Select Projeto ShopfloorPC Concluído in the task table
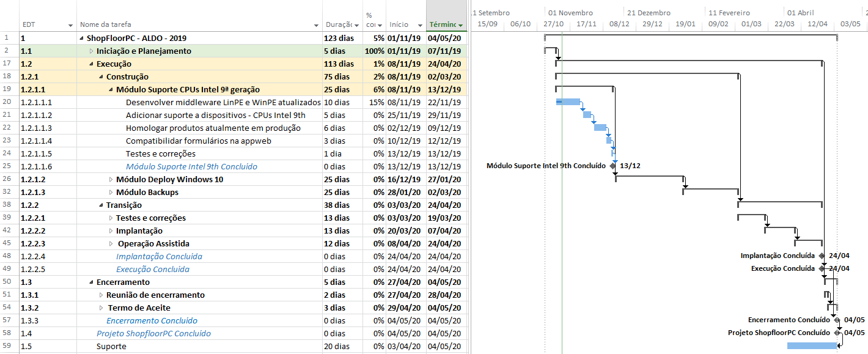 point(153,334)
